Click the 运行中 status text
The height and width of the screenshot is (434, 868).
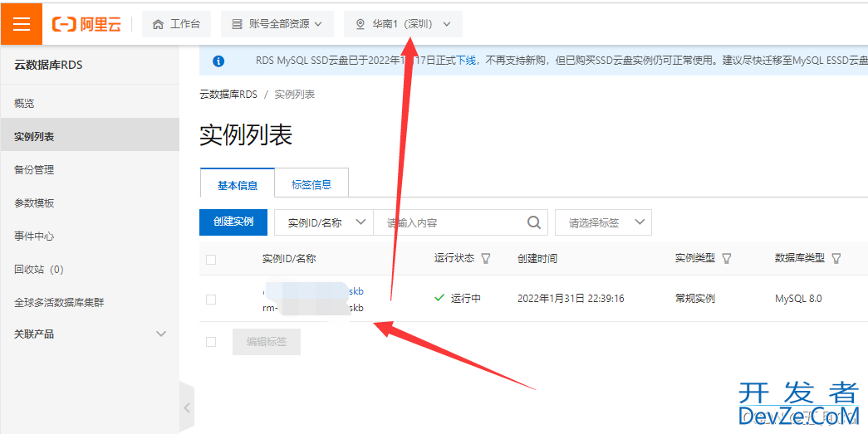coord(465,299)
